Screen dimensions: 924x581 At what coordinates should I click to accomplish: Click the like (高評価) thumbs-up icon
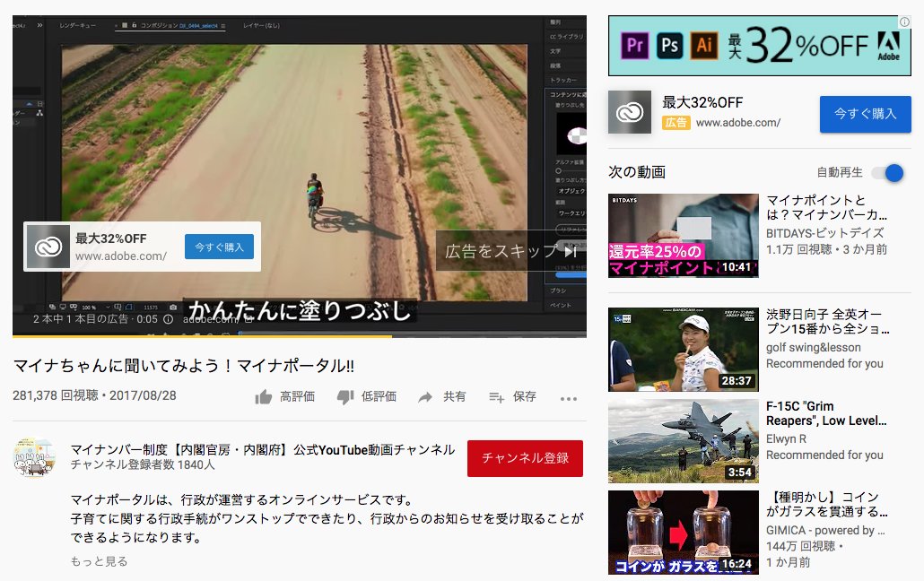[264, 397]
